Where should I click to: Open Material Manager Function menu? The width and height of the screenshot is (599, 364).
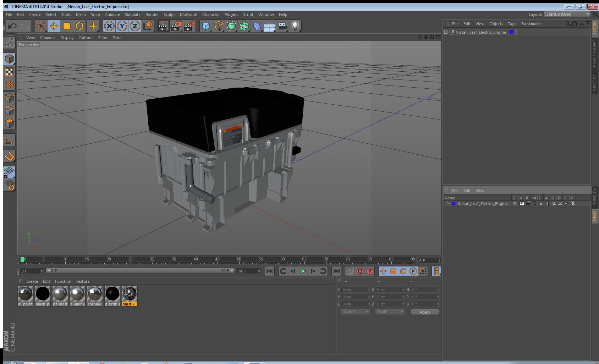[x=63, y=281]
